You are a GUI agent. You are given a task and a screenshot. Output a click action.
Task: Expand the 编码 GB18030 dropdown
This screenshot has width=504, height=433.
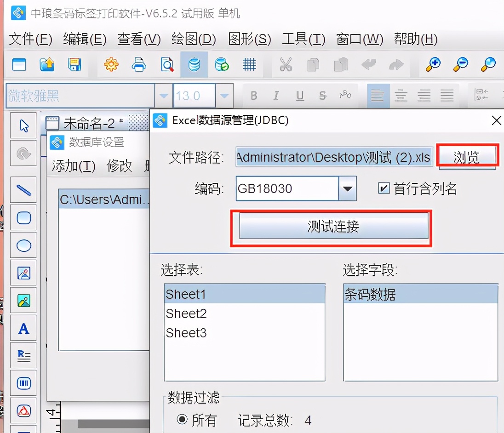[x=347, y=188]
